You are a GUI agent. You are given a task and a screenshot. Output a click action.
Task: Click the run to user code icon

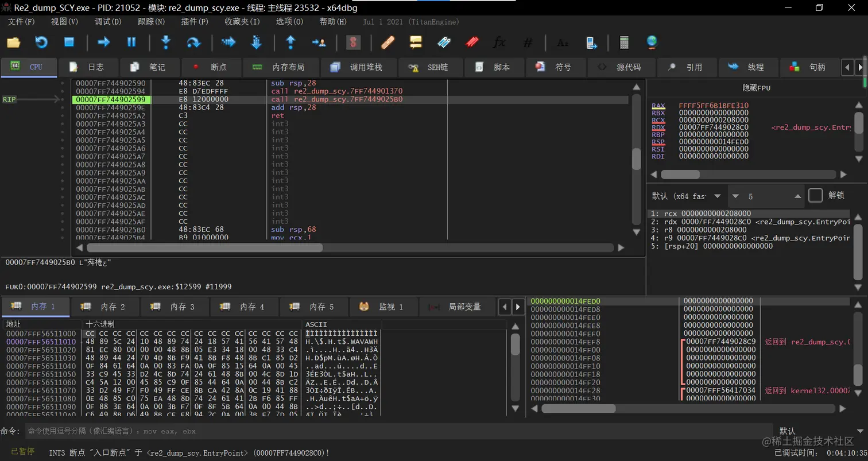(x=318, y=42)
